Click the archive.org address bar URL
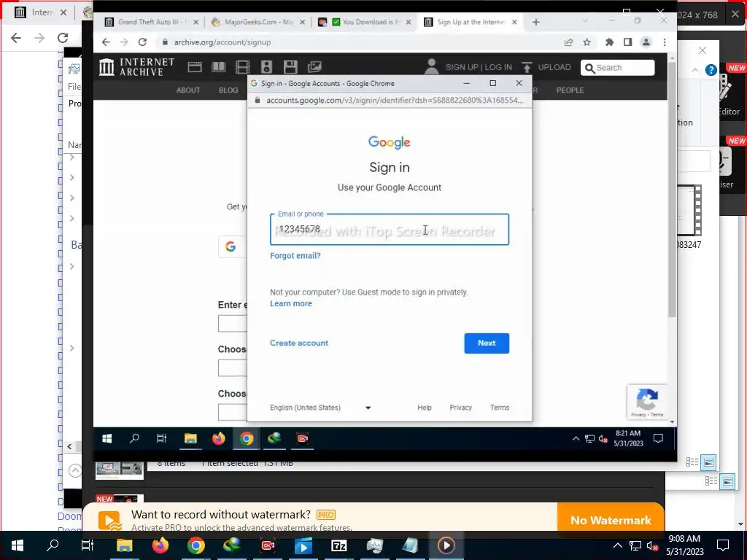 tap(222, 42)
